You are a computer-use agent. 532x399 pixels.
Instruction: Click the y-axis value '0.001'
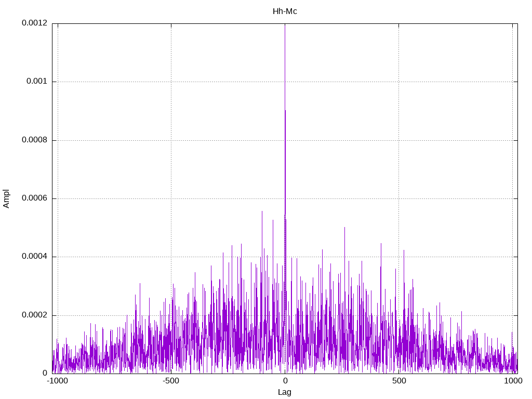pos(37,82)
